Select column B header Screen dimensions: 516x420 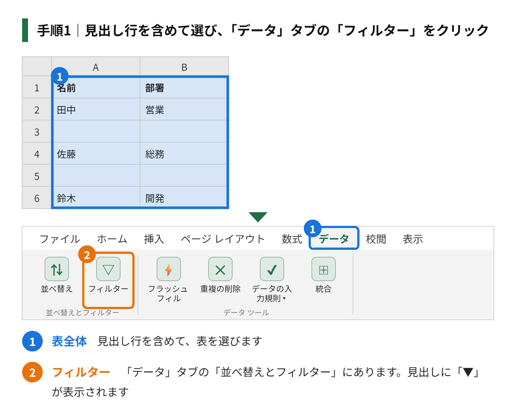click(184, 67)
